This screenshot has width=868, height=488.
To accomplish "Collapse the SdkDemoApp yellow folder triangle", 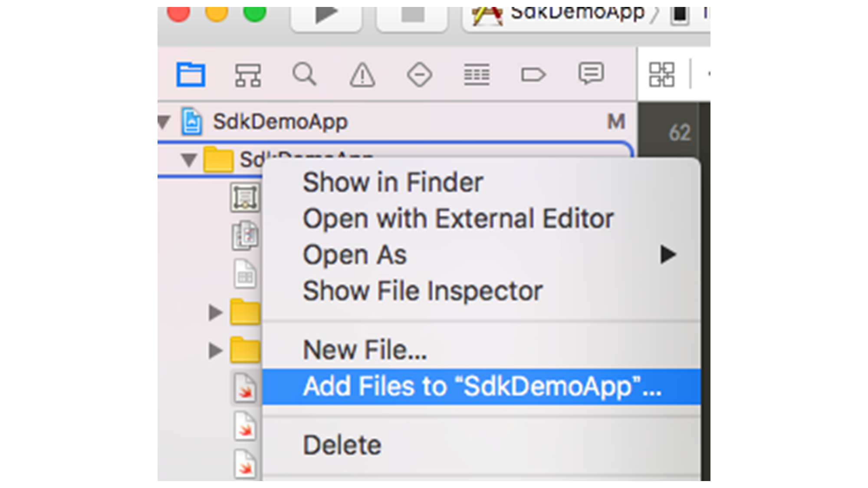I will click(x=189, y=160).
